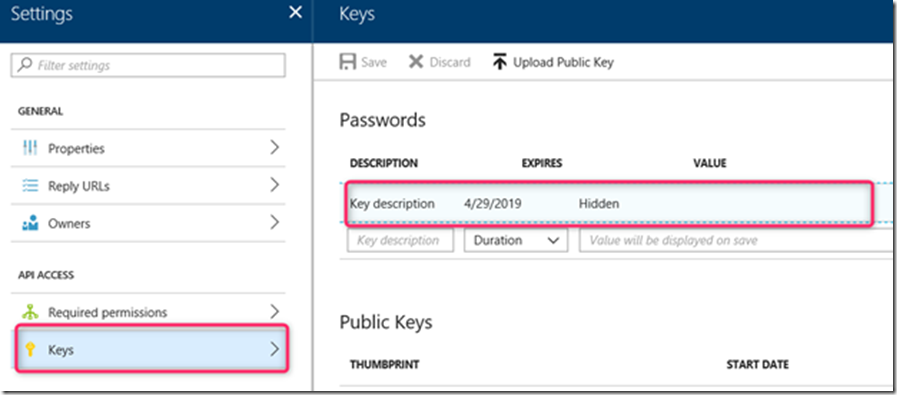Image resolution: width=897 pixels, height=395 pixels.
Task: Click the START DATE column header
Action: [x=757, y=364]
